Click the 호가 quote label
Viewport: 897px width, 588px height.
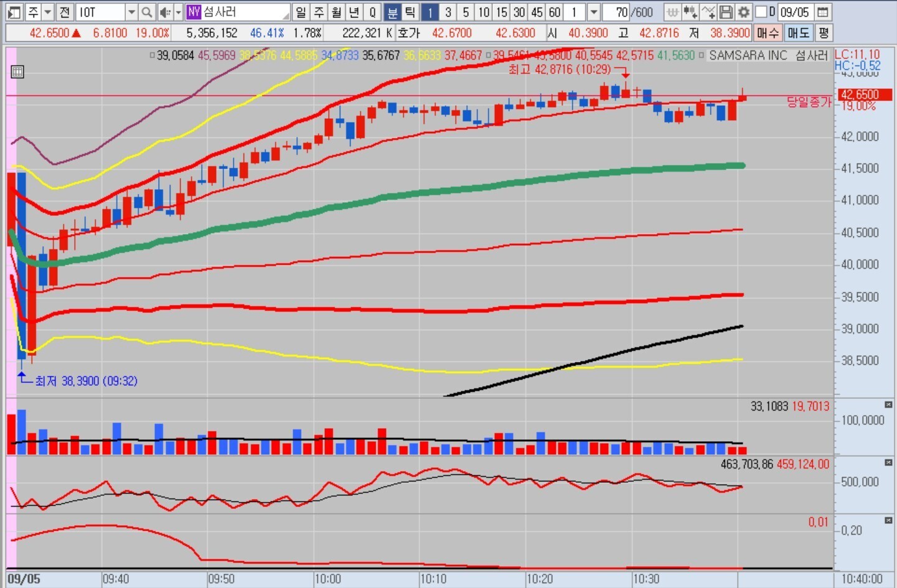408,32
